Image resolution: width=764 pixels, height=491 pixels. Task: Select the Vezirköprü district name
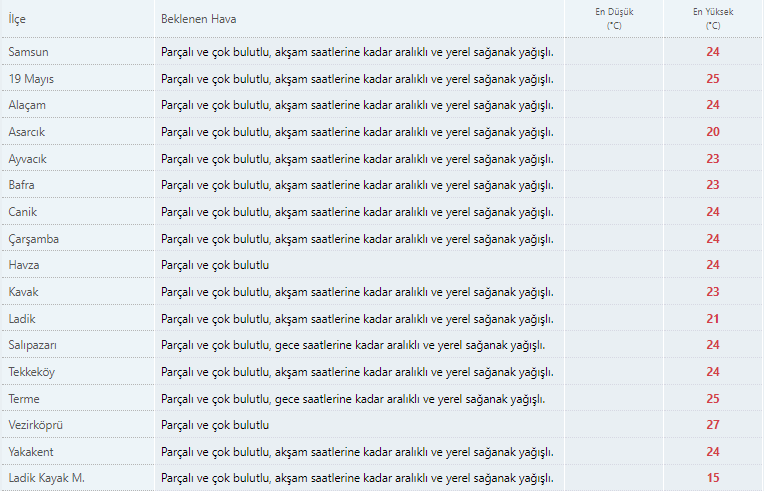(x=36, y=425)
